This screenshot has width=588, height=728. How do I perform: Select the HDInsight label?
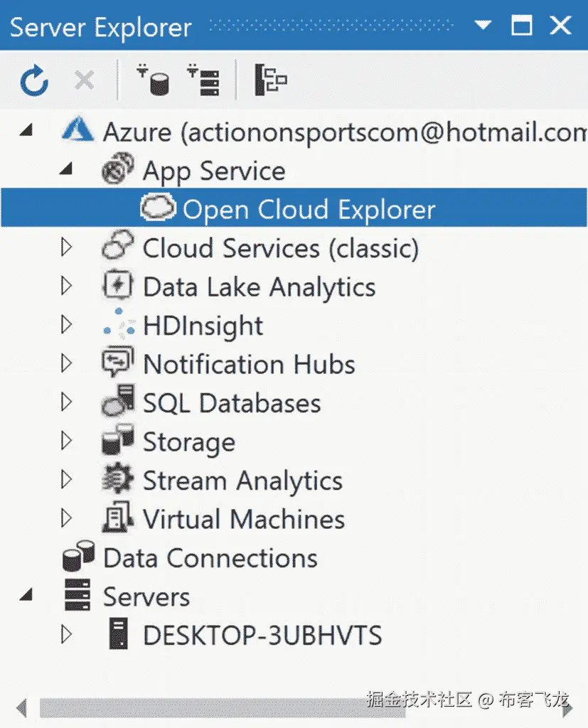pyautogui.click(x=203, y=326)
